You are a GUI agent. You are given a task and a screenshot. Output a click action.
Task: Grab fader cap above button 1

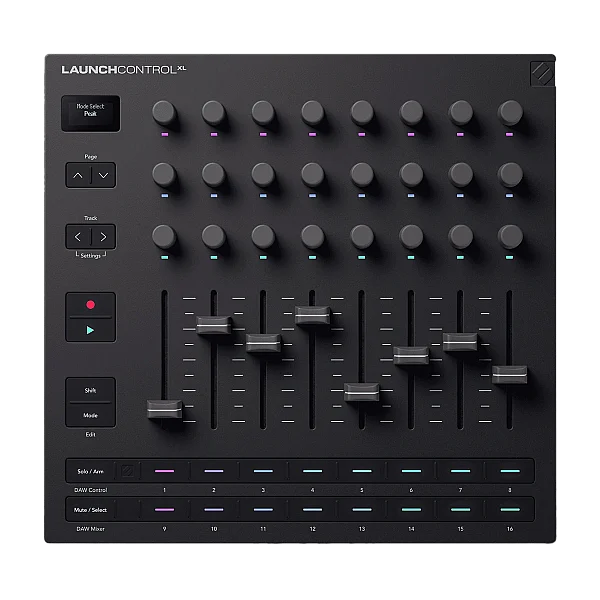[165, 409]
